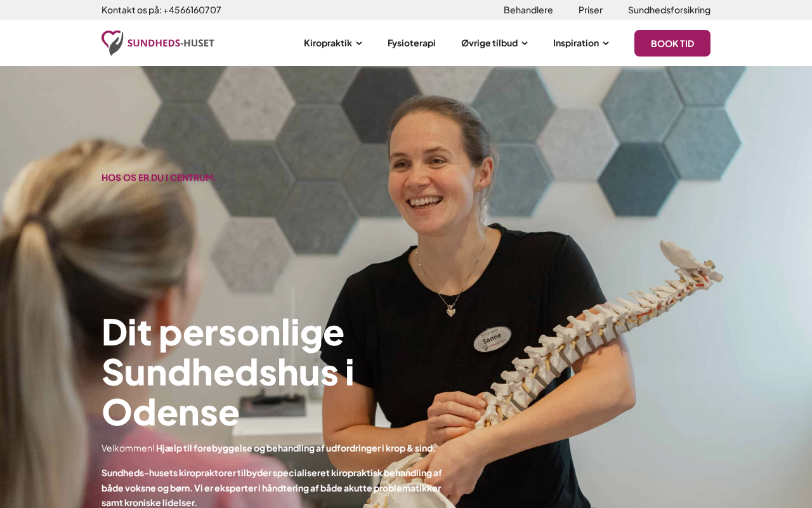Viewport: 812px width, 508px height.
Task: Click the BOOK TID button
Action: (x=672, y=43)
